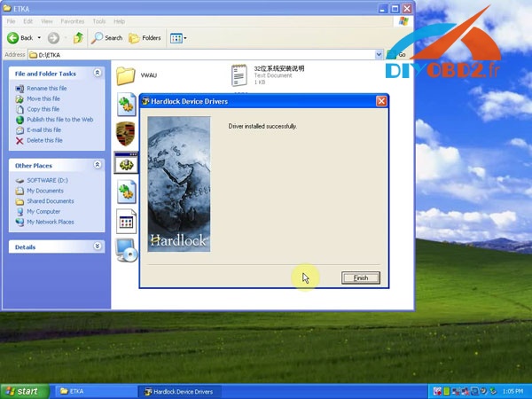Click the Forward arrow icon in toolbar

coord(53,38)
